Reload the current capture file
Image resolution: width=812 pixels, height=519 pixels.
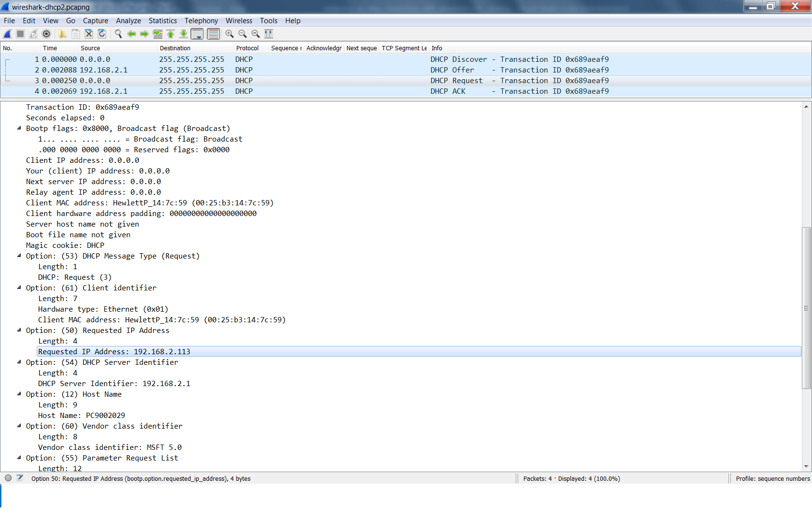coord(102,34)
